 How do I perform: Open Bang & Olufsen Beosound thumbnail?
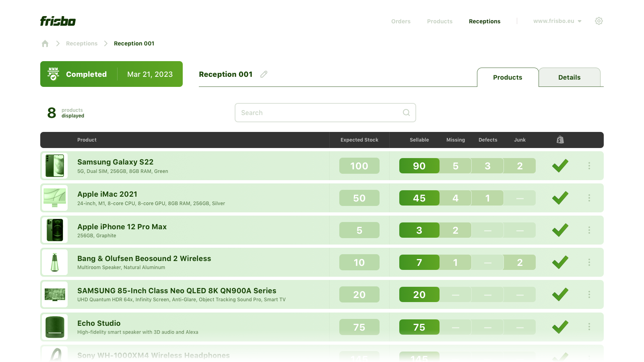coord(55,262)
